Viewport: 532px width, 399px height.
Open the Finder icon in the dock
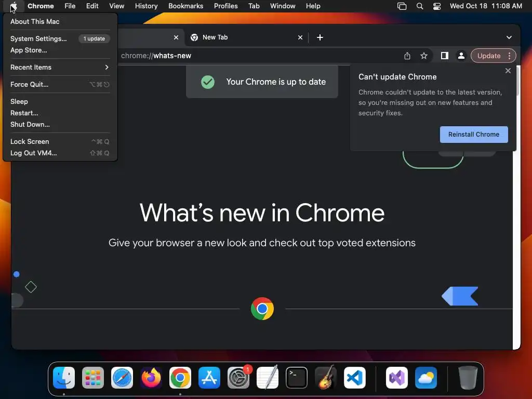pos(64,378)
